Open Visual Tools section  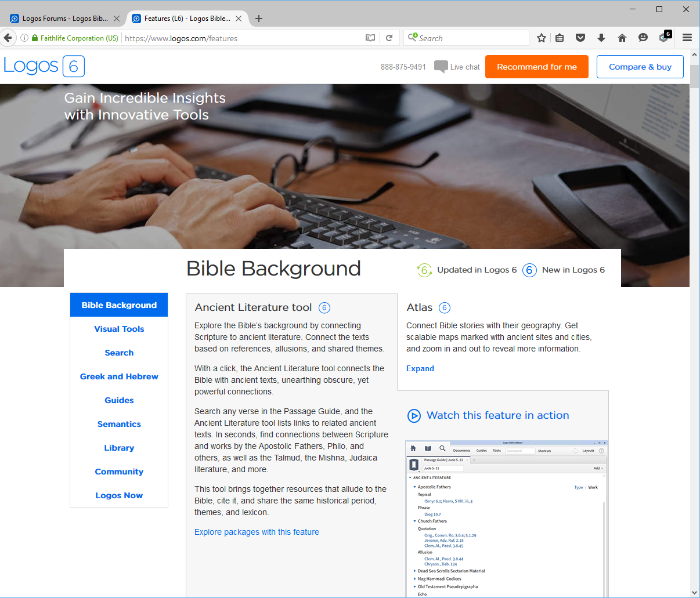pos(119,329)
